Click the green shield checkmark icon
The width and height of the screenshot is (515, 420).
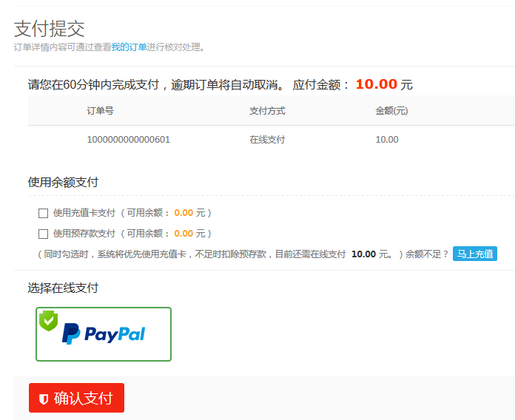pos(49,320)
